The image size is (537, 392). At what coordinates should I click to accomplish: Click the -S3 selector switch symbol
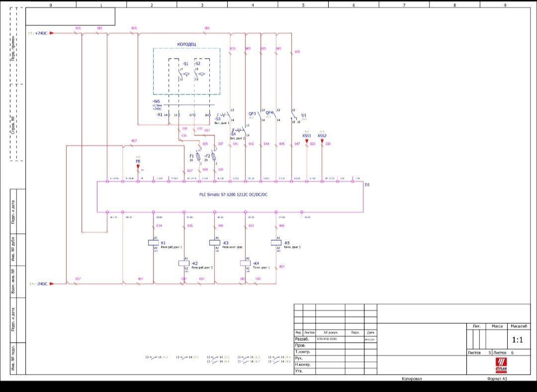tap(224, 115)
